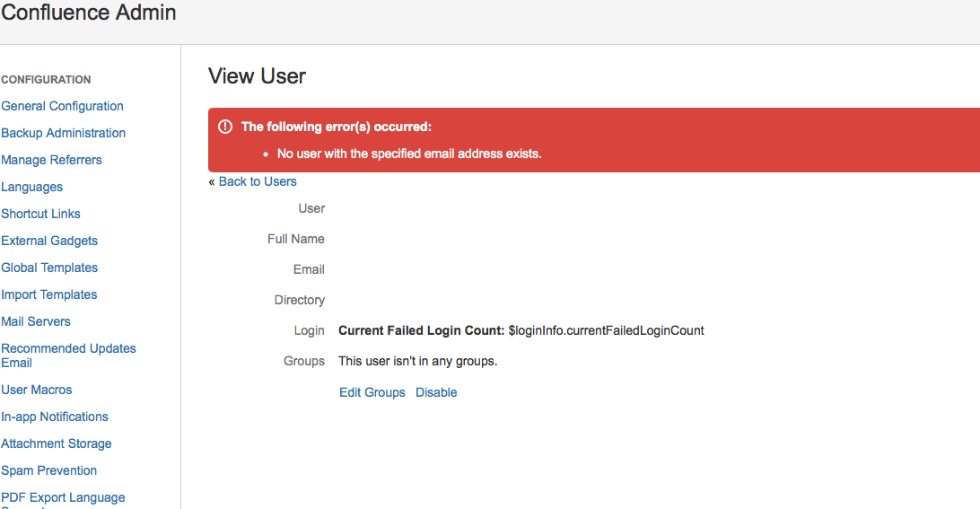Click the User field label

pyautogui.click(x=311, y=208)
